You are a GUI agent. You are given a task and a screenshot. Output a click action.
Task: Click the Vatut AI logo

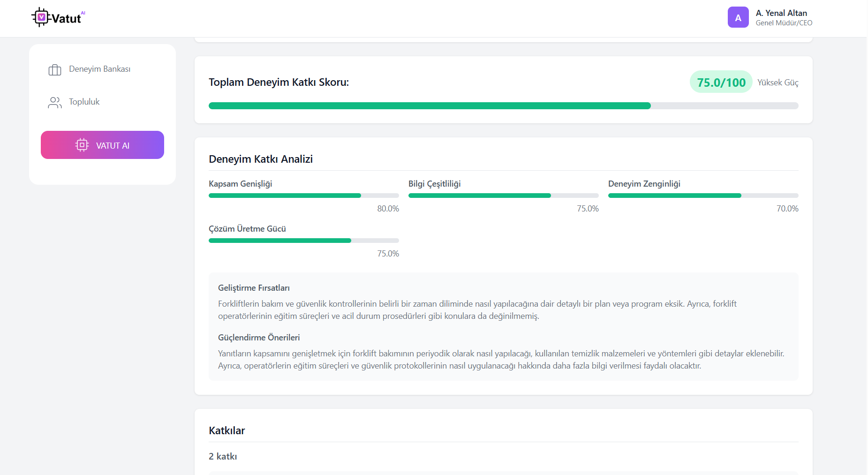pyautogui.click(x=59, y=18)
